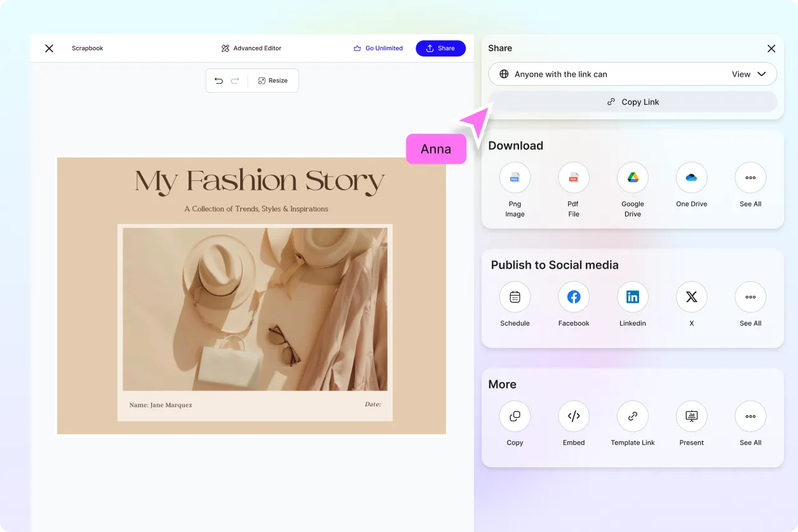The height and width of the screenshot is (532, 798).
Task: Share the scrapbook on Linkedin
Action: (x=632, y=296)
